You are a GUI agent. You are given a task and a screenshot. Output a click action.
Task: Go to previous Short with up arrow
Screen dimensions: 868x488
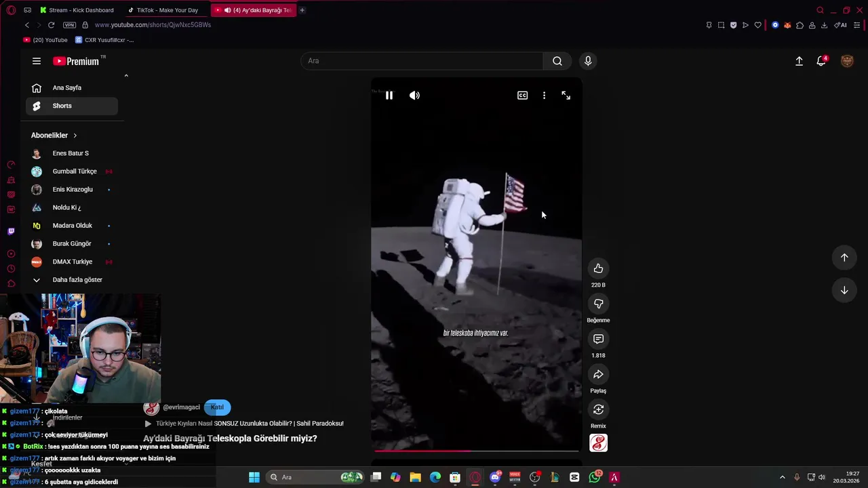[844, 258]
